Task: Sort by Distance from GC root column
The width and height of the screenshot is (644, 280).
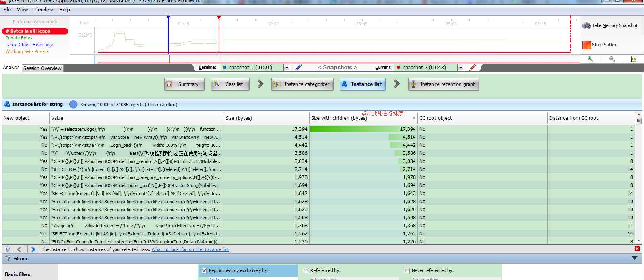Action: (591, 118)
